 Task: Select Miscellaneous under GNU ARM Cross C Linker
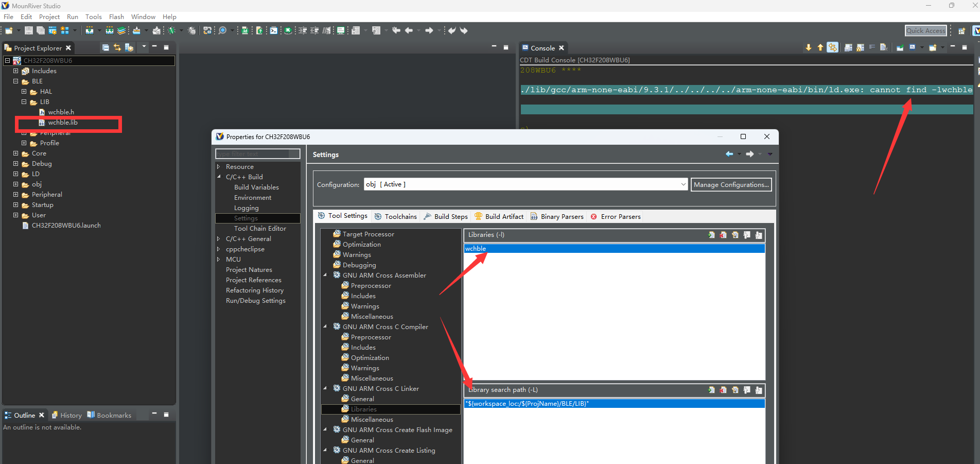[372, 420]
